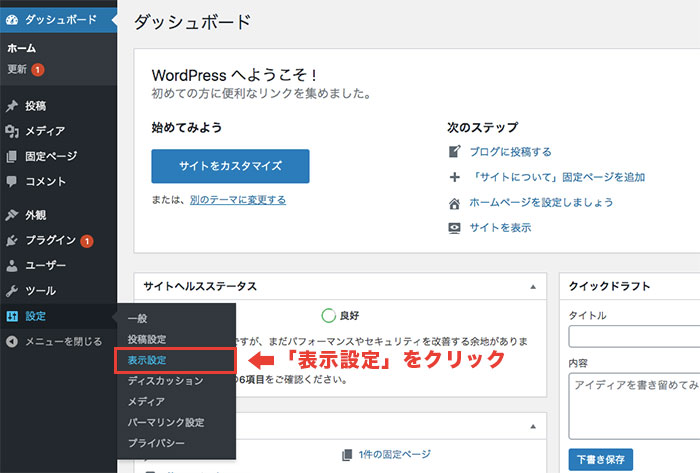The height and width of the screenshot is (473, 700).
Task: Click the クイックドラフト panel heading
Action: point(609,286)
